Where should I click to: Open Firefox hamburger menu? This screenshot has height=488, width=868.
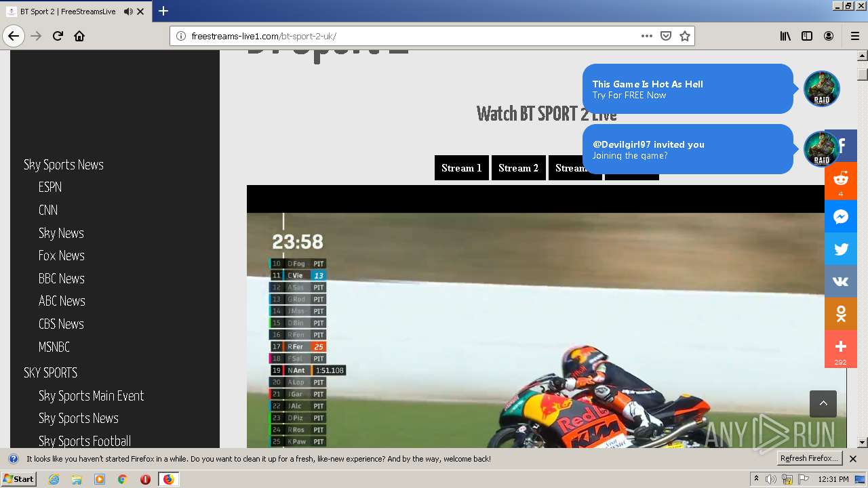pos(854,36)
